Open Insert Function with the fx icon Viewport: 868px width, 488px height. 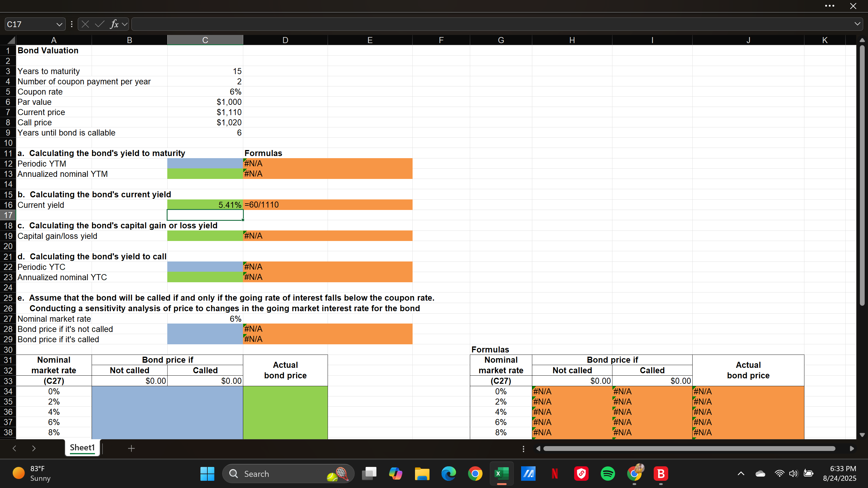point(115,24)
